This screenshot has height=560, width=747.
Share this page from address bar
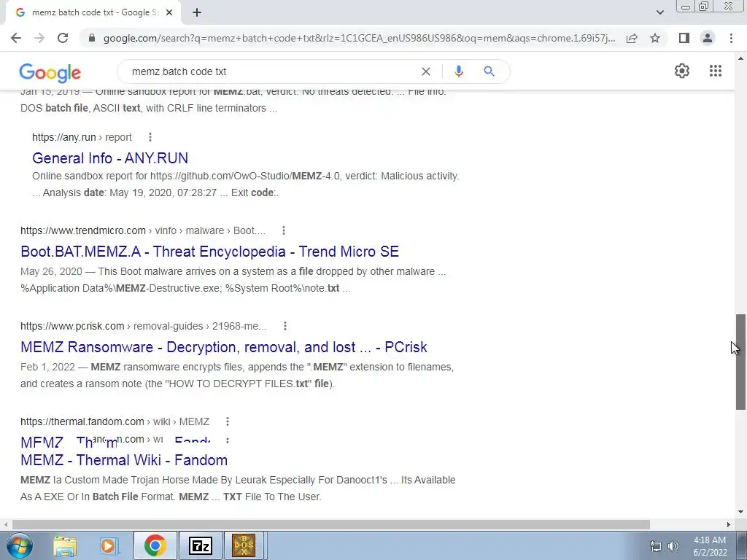(632, 38)
